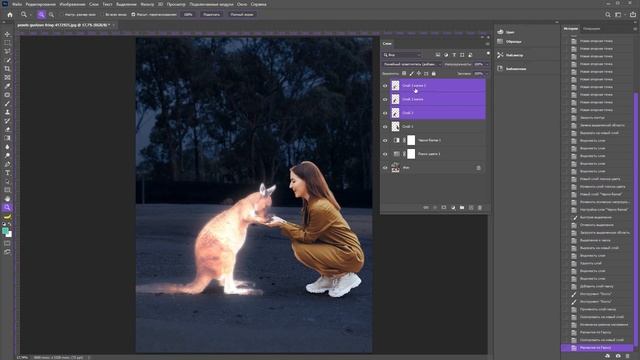Select the Hand tool
640x360 pixels.
point(7,199)
